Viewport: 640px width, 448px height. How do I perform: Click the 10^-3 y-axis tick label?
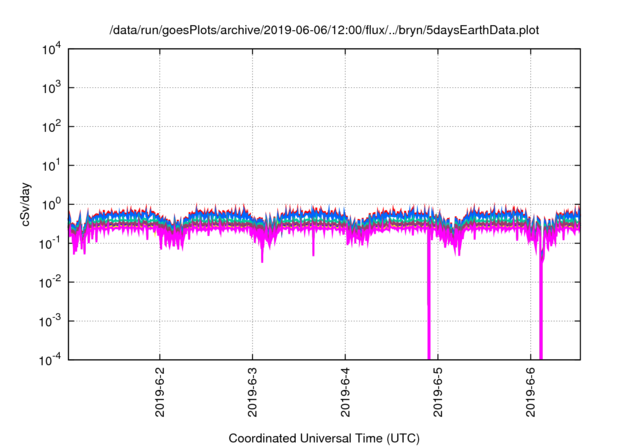tap(50, 322)
